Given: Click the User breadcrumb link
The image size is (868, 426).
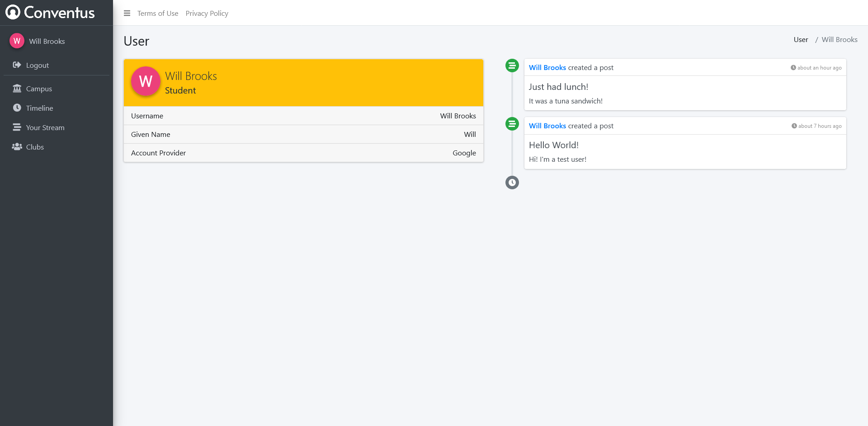Looking at the screenshot, I should coord(801,40).
